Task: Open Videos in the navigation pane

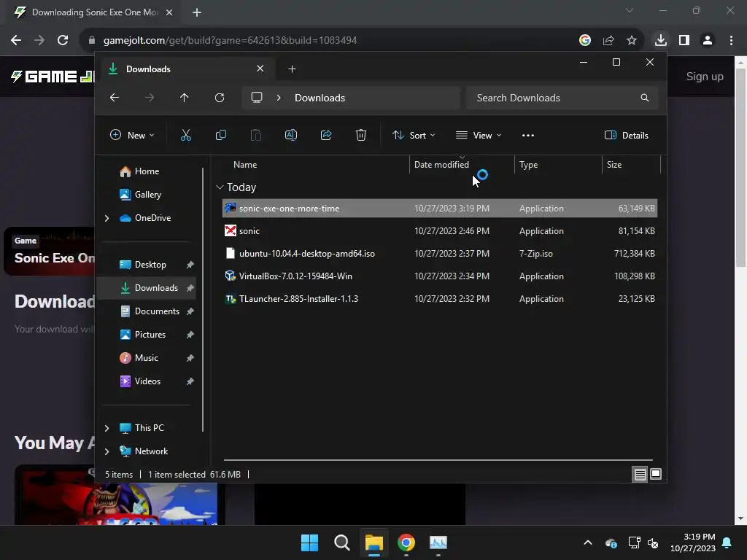Action: (x=147, y=381)
